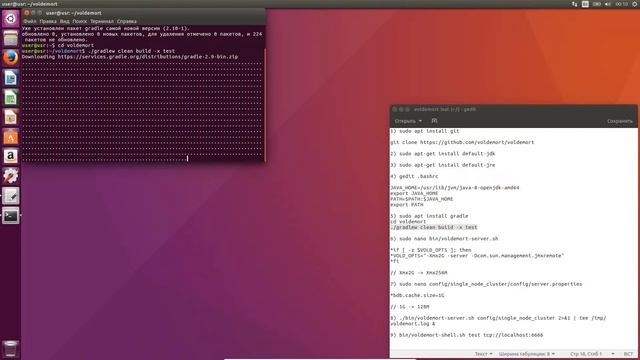Open LibreOffice Impress from the launcher
640x360 pixels.
[x=11, y=117]
